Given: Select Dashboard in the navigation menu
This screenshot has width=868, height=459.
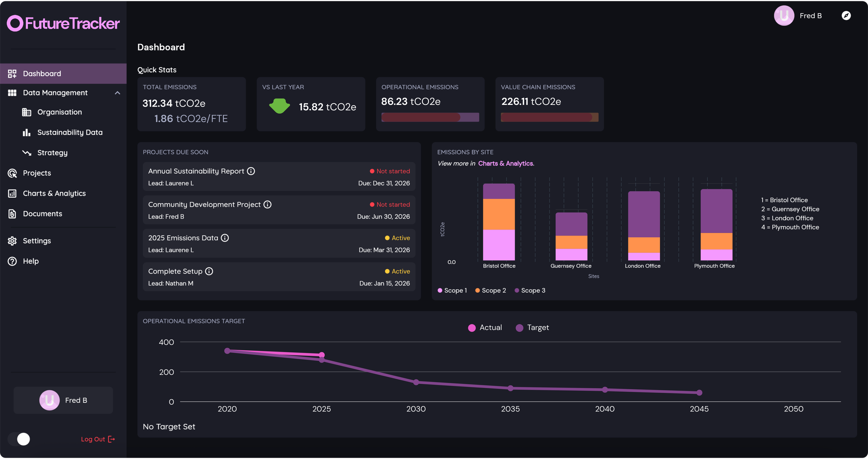Looking at the screenshot, I should pyautogui.click(x=42, y=73).
